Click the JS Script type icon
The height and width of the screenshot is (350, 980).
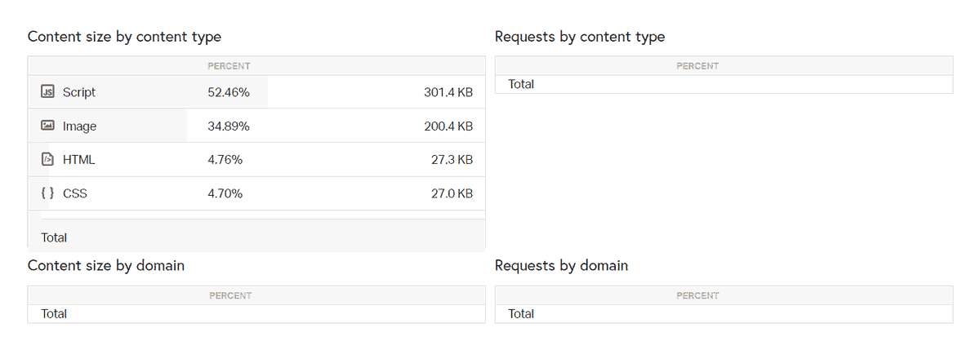[47, 92]
